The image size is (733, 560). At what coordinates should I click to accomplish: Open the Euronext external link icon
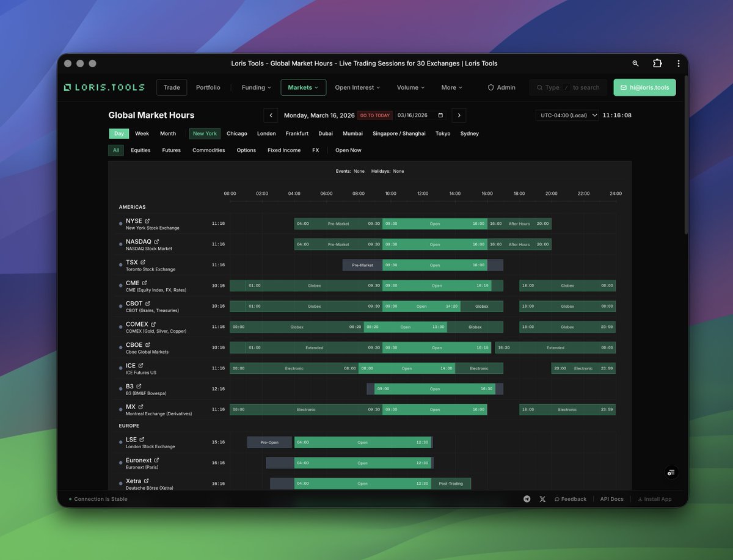tap(157, 460)
